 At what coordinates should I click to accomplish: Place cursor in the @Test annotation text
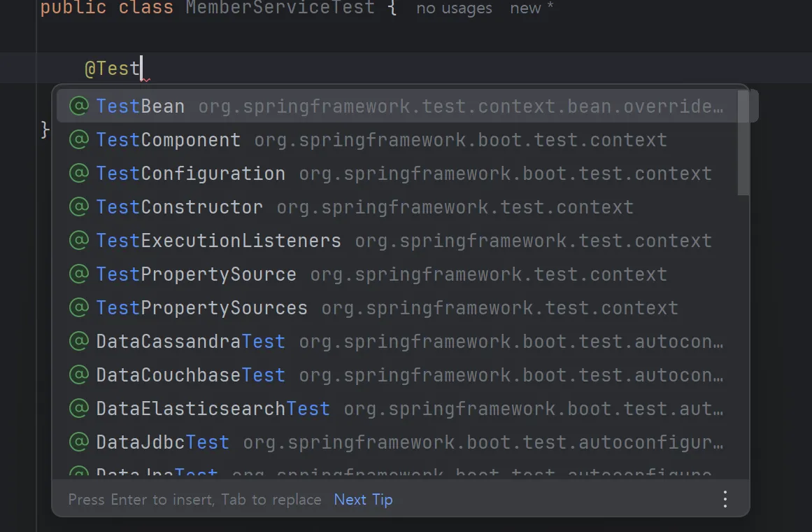point(113,69)
